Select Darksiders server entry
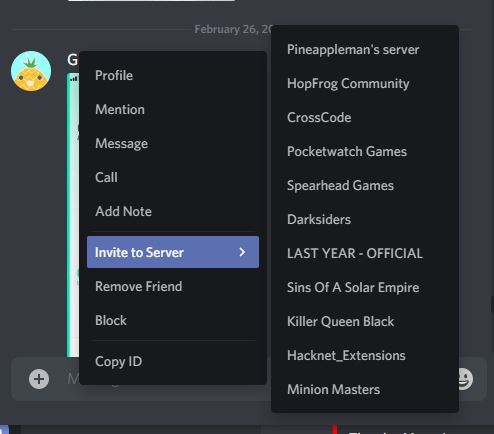 pyautogui.click(x=365, y=219)
